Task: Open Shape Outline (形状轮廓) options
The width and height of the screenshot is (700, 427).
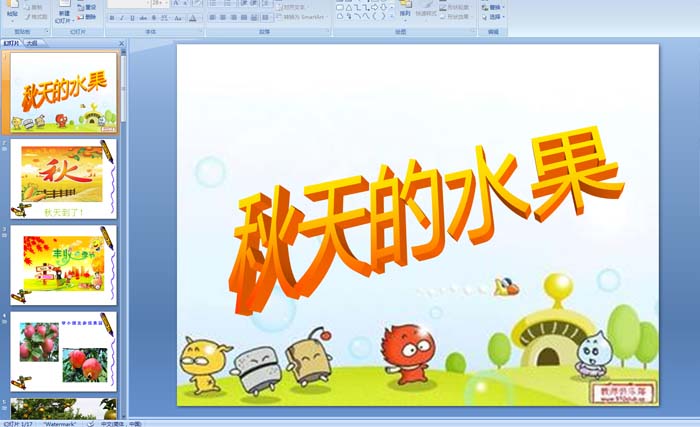Action: [454, 8]
